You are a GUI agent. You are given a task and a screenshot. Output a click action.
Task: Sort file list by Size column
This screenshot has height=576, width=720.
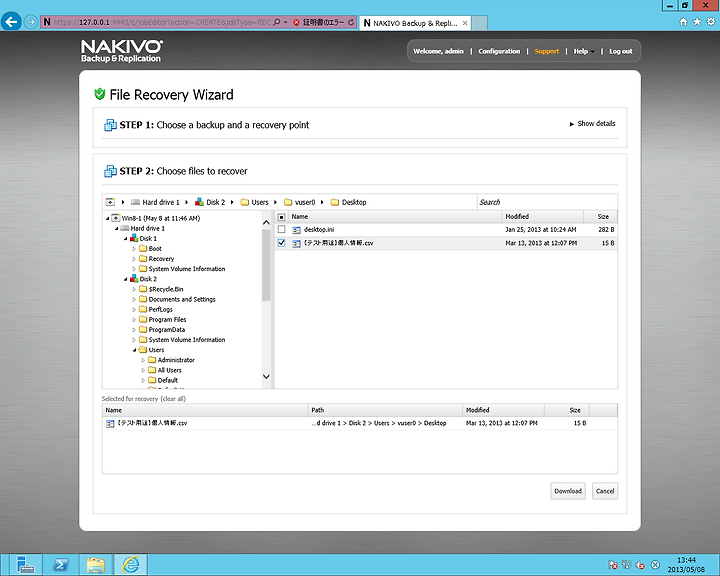click(x=600, y=217)
